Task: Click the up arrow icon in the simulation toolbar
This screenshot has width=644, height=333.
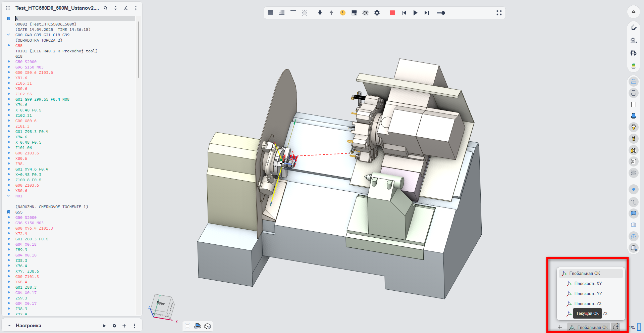Action: 331,13
